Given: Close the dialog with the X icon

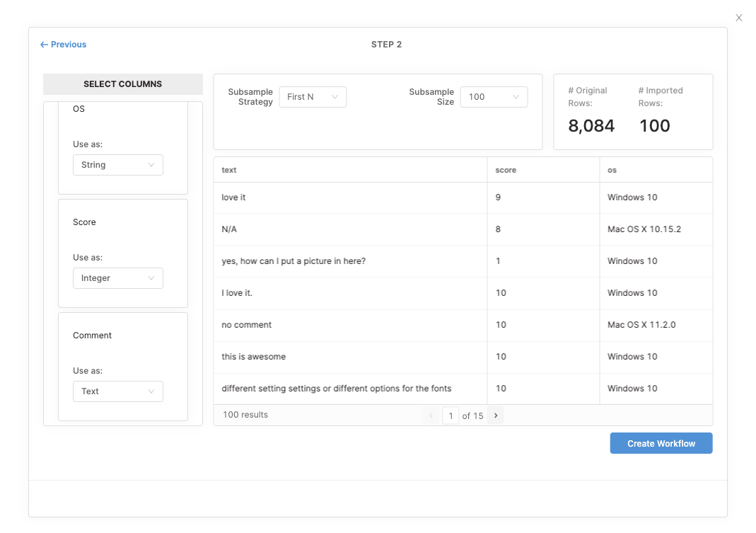Looking at the screenshot, I should 739,18.
